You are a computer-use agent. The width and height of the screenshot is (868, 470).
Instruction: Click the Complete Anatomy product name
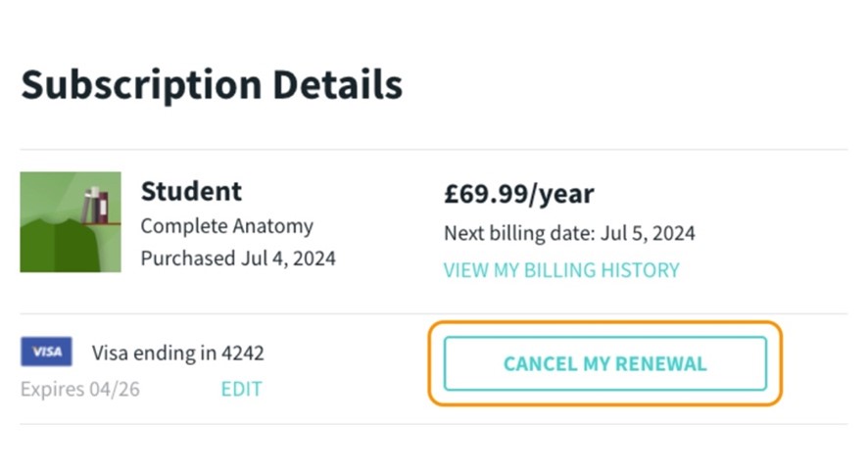coord(227,226)
